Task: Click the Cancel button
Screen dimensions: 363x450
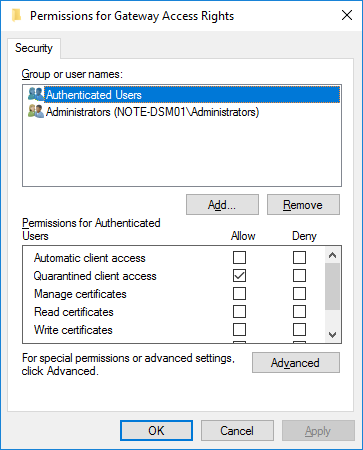Action: (237, 431)
